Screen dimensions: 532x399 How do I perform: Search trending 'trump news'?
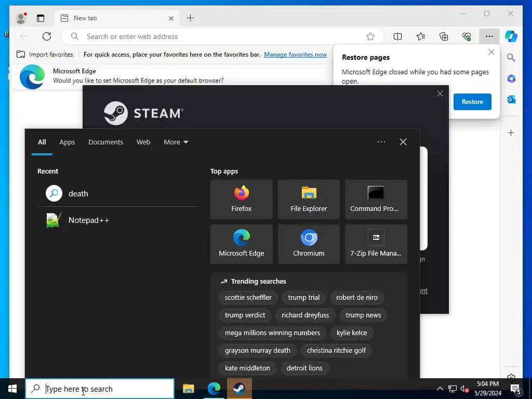point(363,315)
